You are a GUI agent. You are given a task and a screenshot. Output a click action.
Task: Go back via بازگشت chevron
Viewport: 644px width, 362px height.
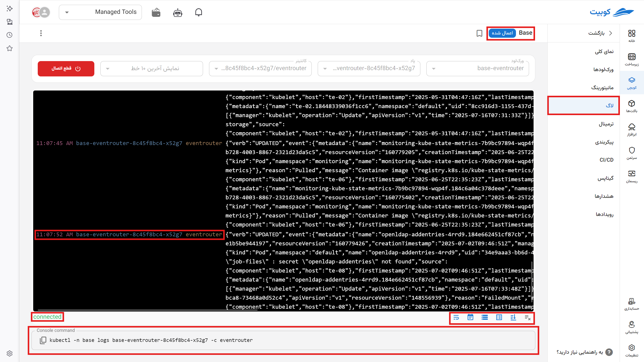611,33
